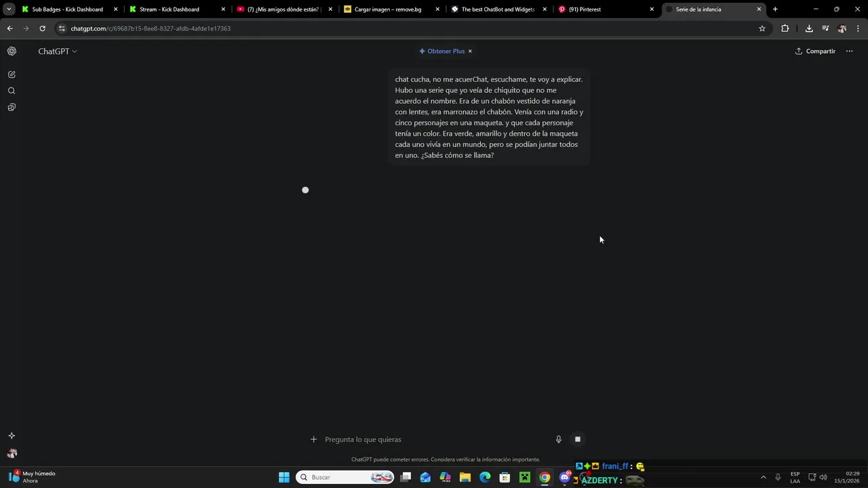
Task: Open File Explorer from the taskbar
Action: [465, 477]
